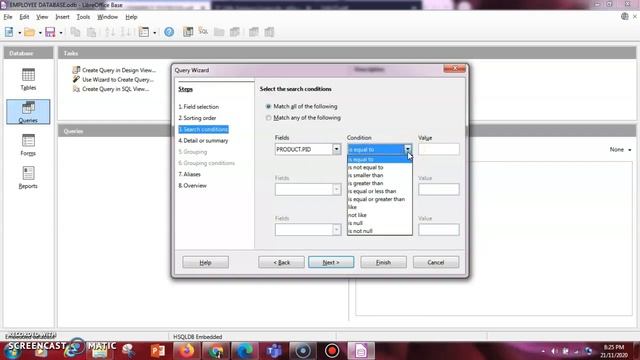
Task: Click the greyed Delete icon in toolbar
Action: click(x=253, y=32)
